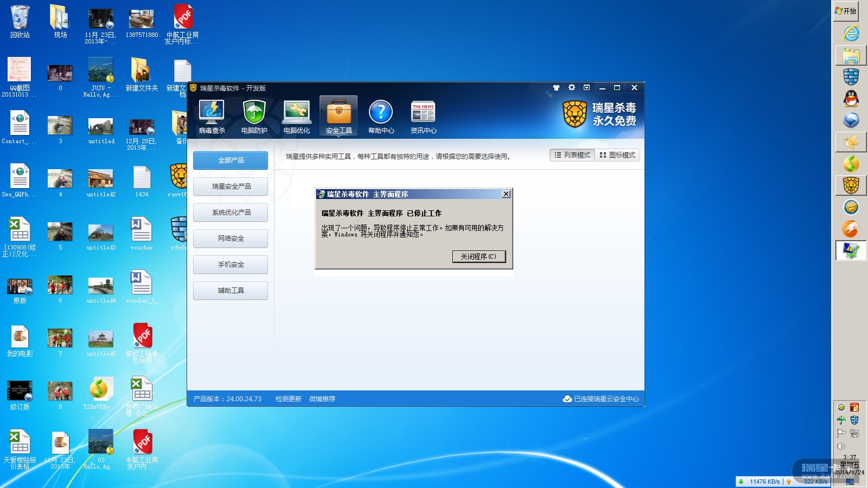Click the Action Center flag tray icon

point(841,433)
